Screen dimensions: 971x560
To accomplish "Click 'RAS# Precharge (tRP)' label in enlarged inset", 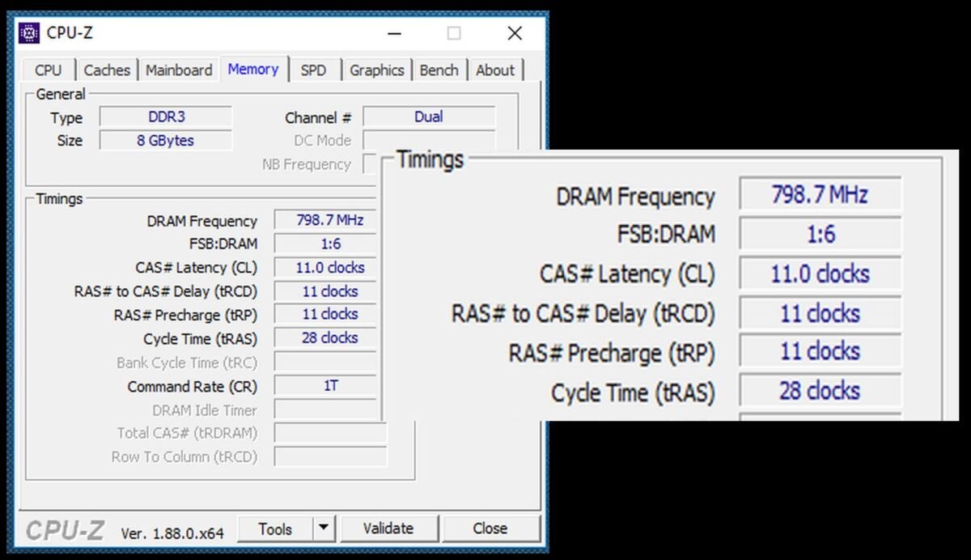I will (x=612, y=354).
